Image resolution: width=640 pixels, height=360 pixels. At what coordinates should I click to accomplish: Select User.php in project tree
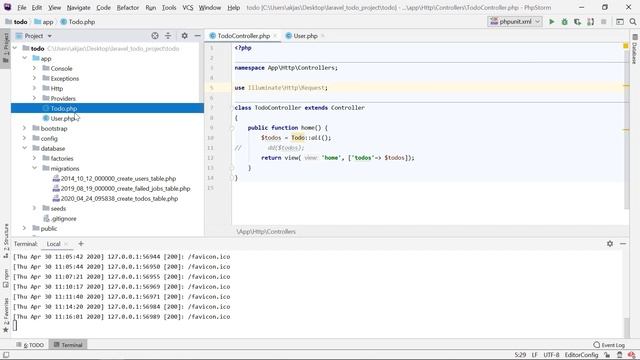[107, 118]
